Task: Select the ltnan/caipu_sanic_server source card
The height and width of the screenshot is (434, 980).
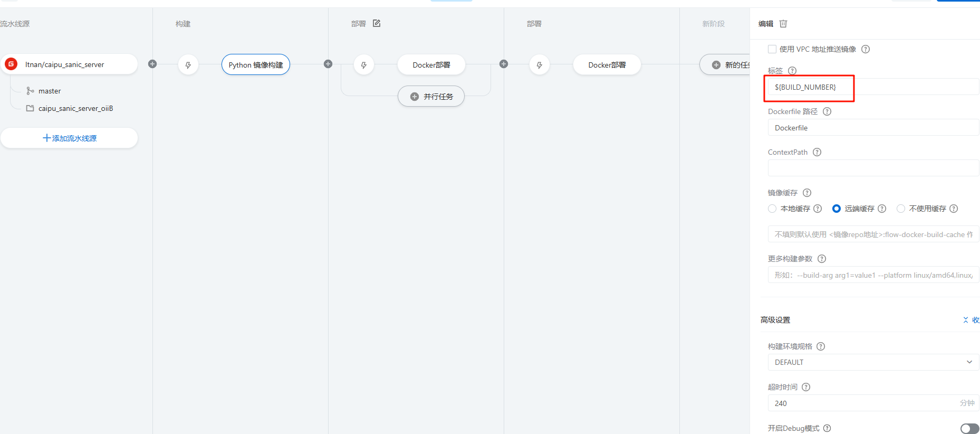Action: 69,64
